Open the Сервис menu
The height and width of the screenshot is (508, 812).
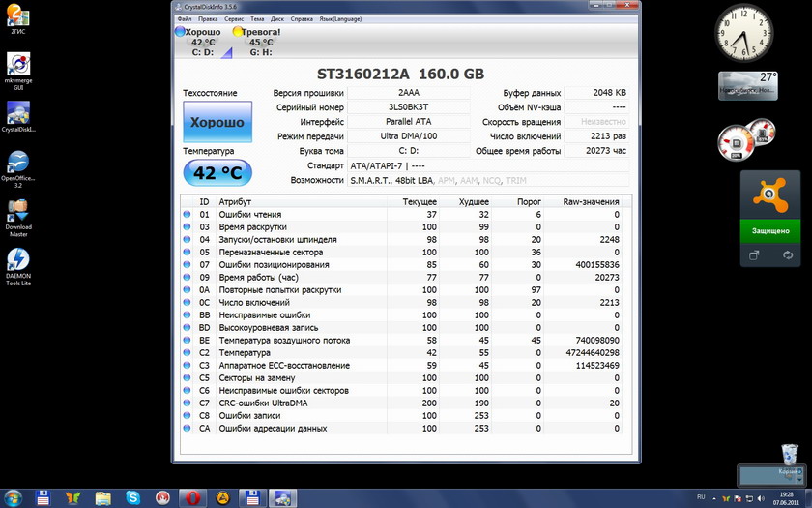[234, 19]
